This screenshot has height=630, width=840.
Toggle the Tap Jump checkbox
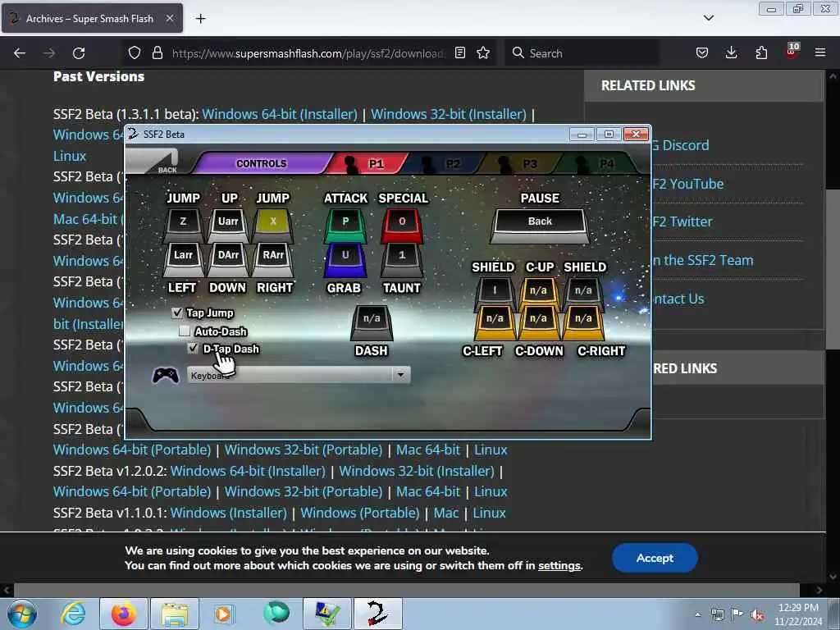pos(177,313)
